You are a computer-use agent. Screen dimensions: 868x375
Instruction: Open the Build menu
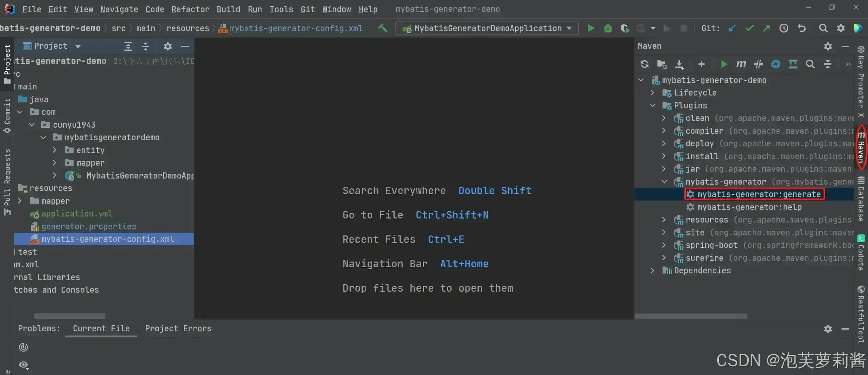228,9
